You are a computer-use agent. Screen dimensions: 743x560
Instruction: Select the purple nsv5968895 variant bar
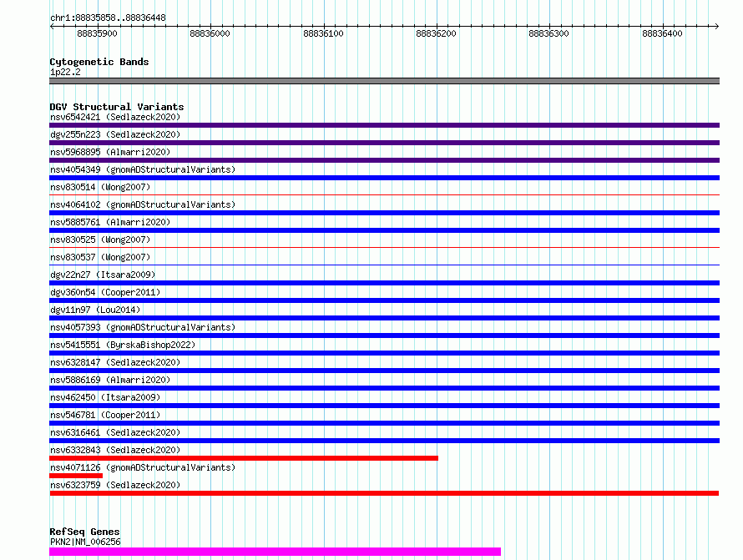click(384, 160)
